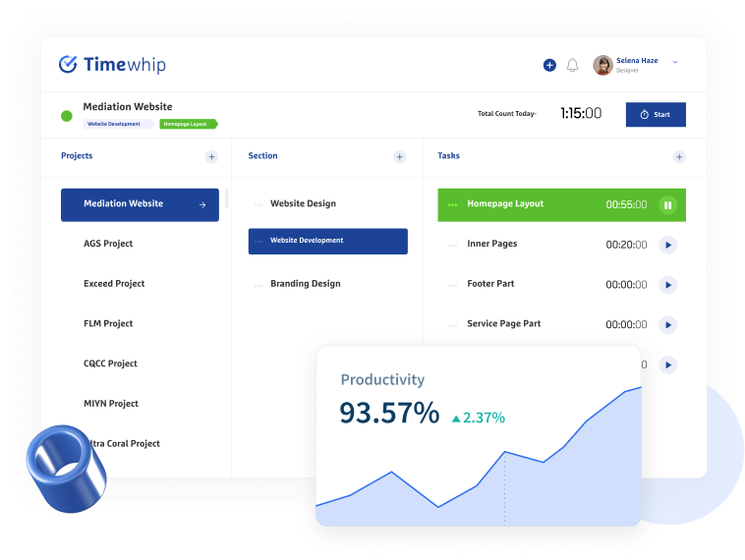Click the Homepage Layout green tag
745x560 pixels.
[188, 125]
